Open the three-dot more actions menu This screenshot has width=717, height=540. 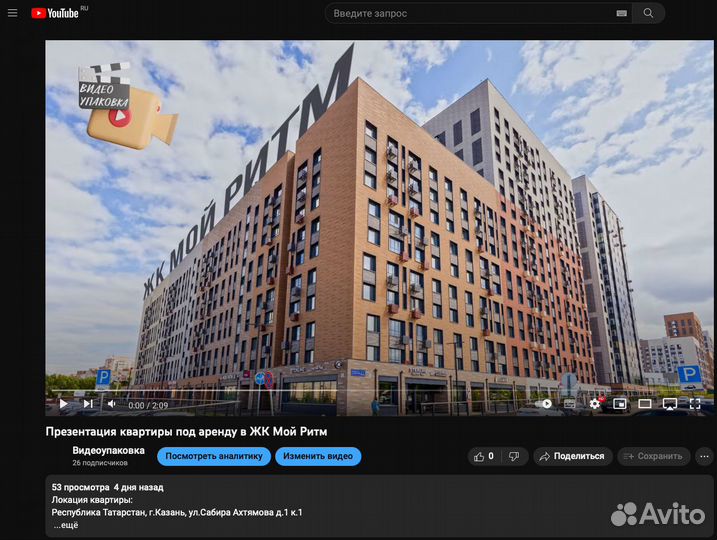(x=704, y=456)
